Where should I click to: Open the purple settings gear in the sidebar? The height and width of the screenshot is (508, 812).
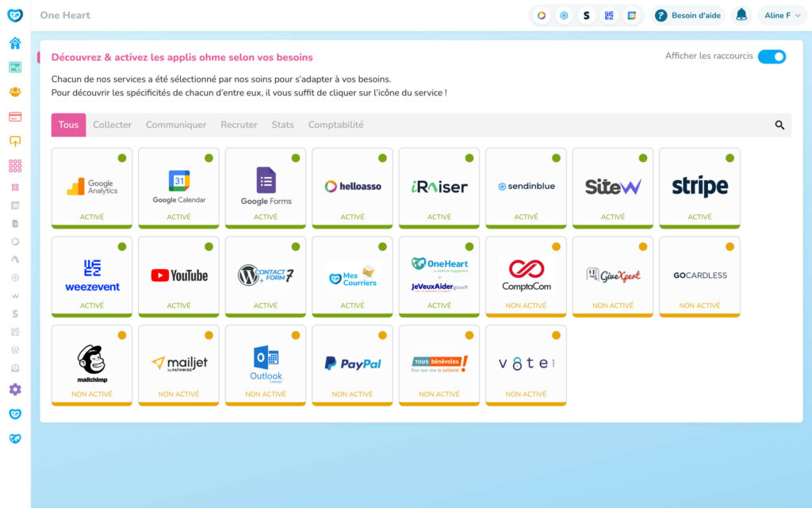(x=15, y=389)
